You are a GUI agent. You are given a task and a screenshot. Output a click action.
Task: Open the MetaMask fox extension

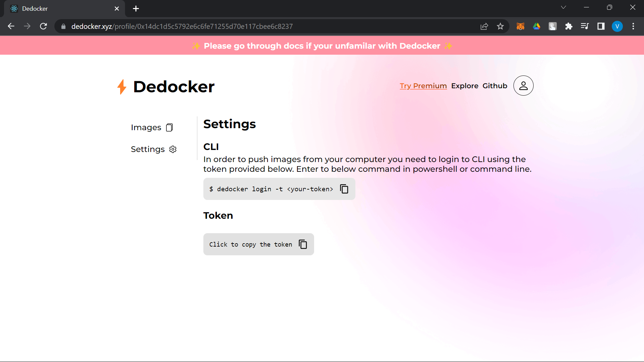click(x=521, y=26)
